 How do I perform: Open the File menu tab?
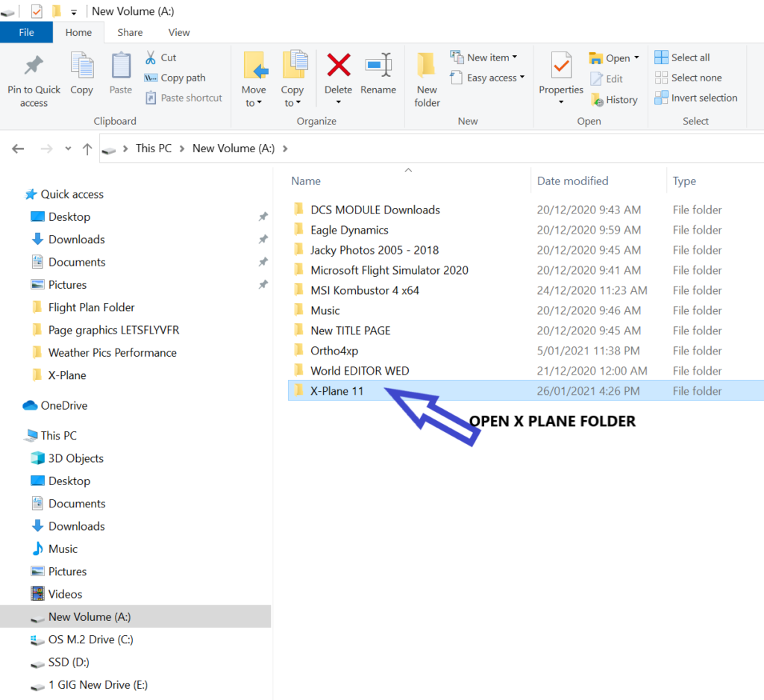[26, 32]
